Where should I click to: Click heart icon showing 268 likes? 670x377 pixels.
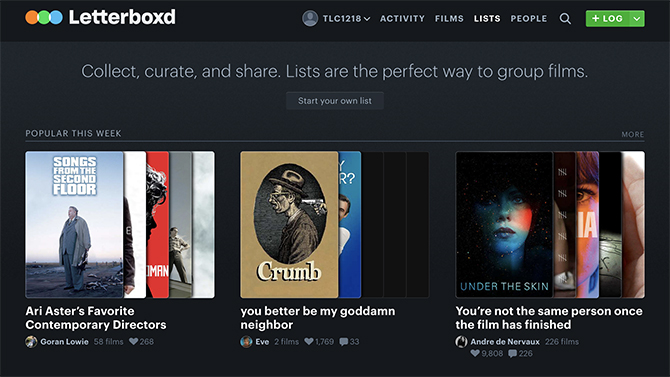[133, 342]
